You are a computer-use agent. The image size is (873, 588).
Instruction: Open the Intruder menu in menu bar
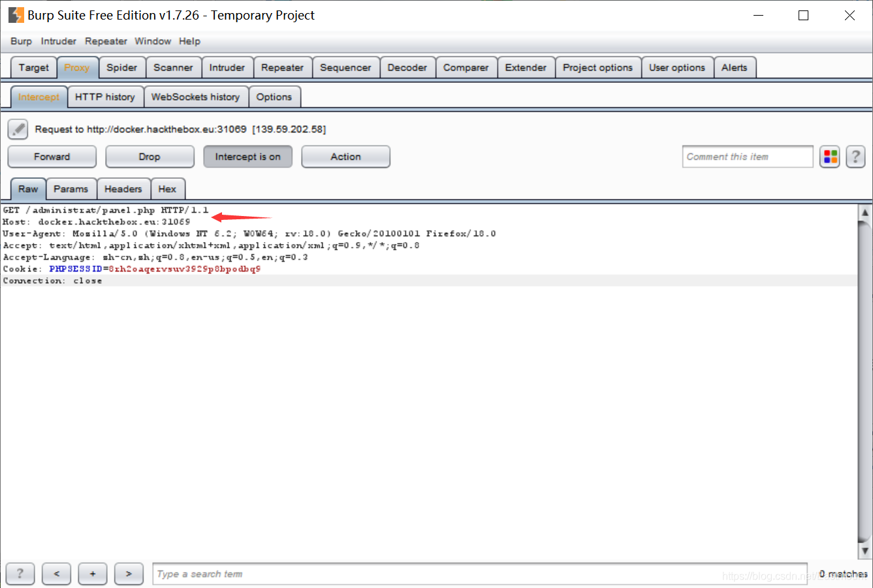(59, 41)
